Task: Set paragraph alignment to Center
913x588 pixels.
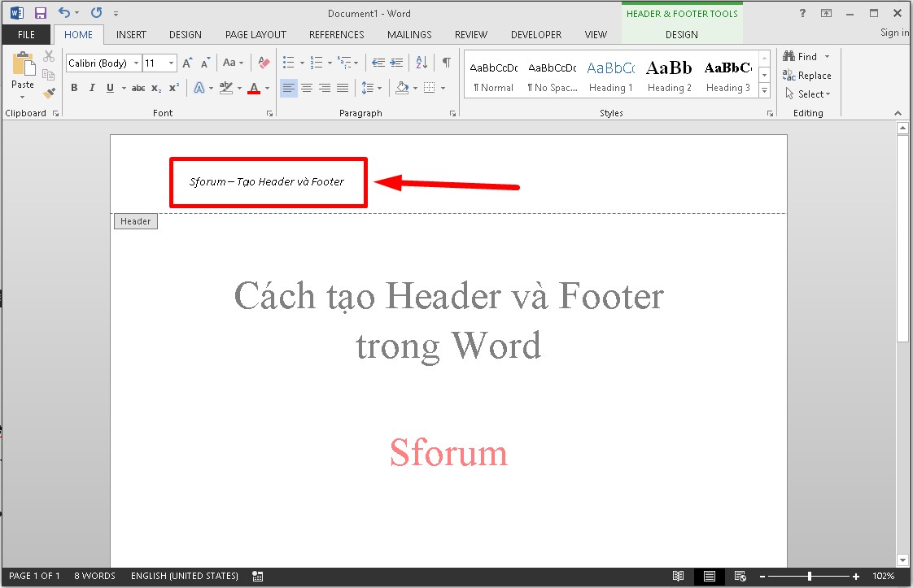Action: coord(307,88)
